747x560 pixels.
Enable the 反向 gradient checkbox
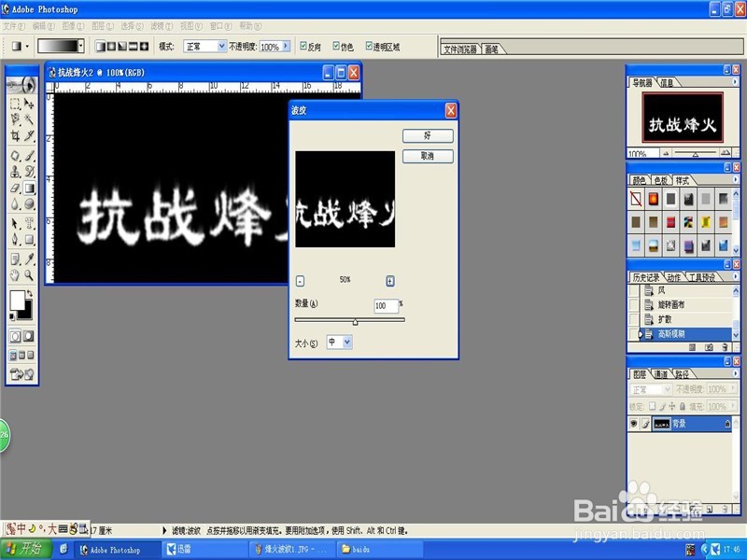point(303,46)
